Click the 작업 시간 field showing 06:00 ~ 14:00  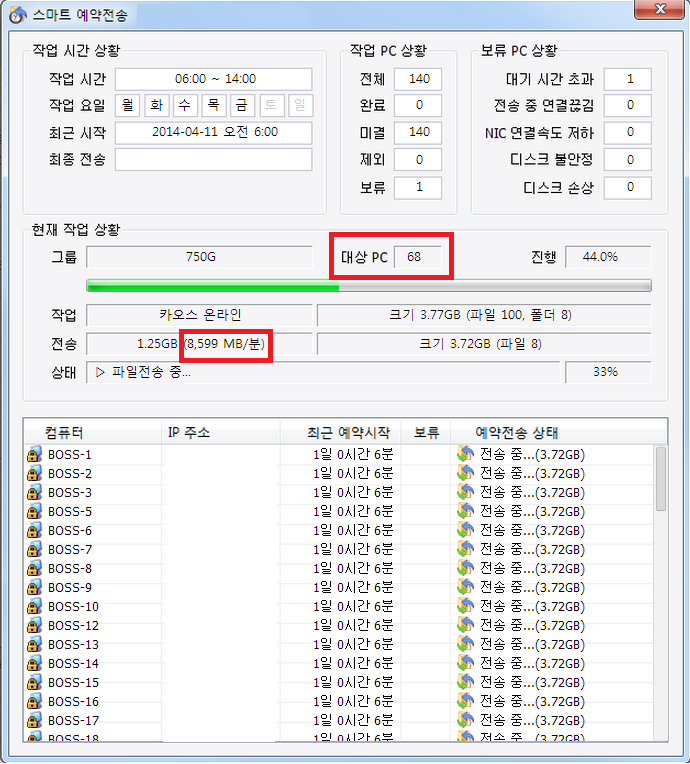pyautogui.click(x=214, y=79)
